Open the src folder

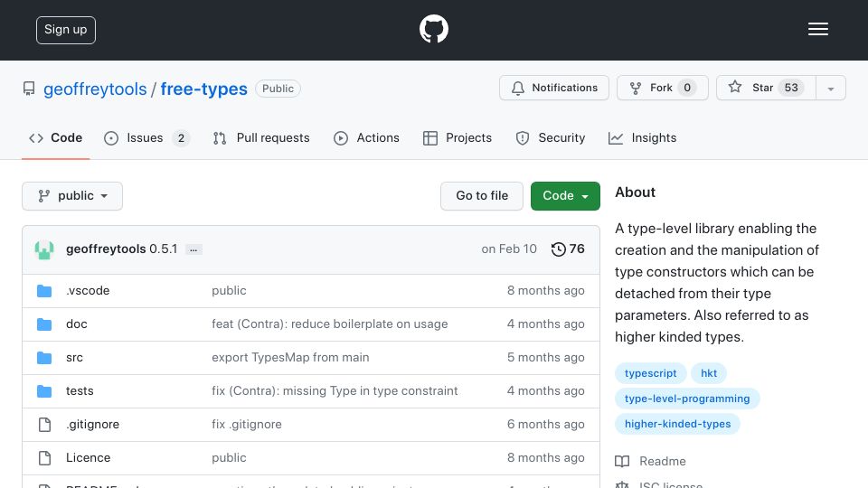pyautogui.click(x=74, y=358)
